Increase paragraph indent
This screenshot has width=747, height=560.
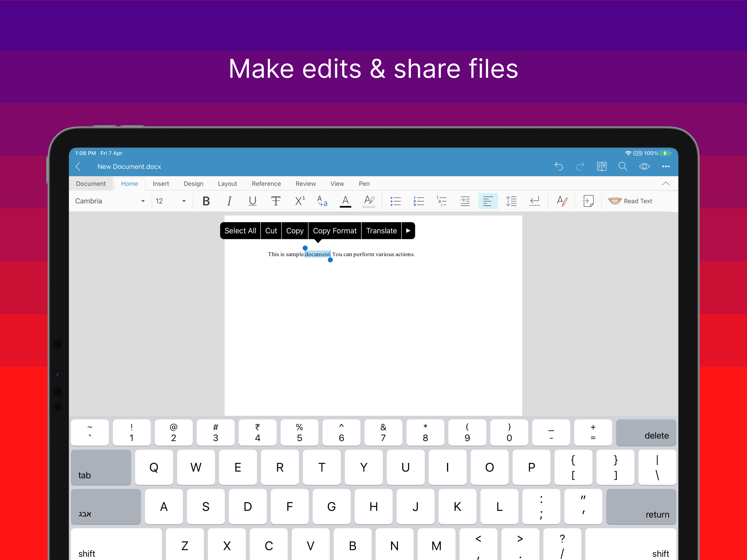[465, 201]
